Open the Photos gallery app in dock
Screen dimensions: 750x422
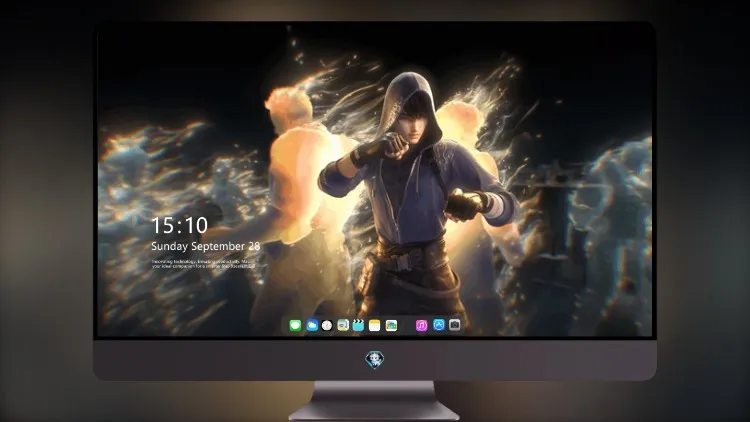click(391, 326)
